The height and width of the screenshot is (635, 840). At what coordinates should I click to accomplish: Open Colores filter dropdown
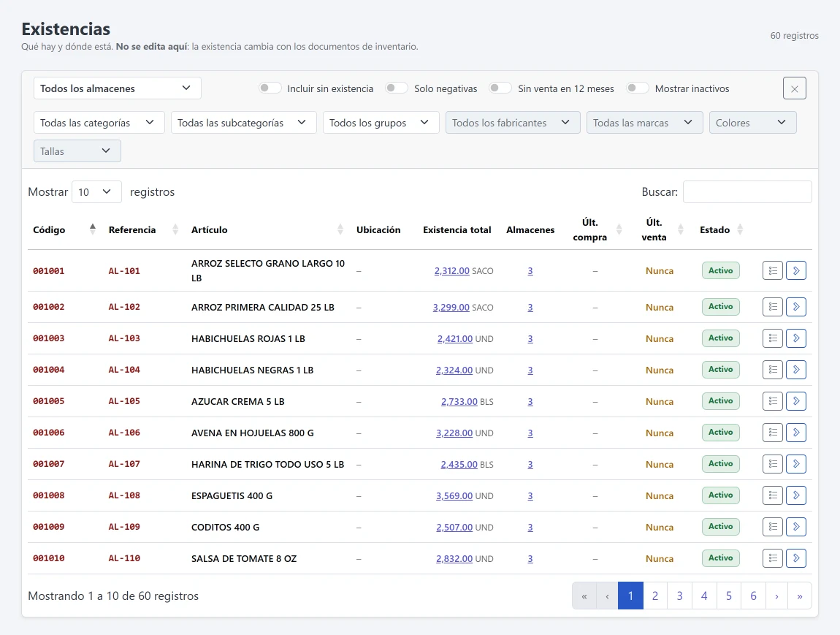pos(752,123)
